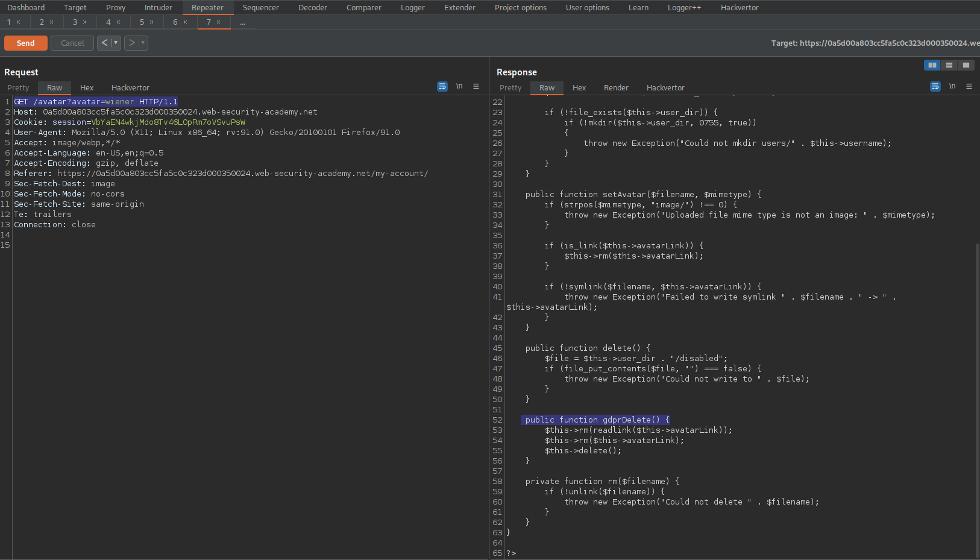Screen dimensions: 980x560
Task: Switch Request view to Raw
Action: 55,88
